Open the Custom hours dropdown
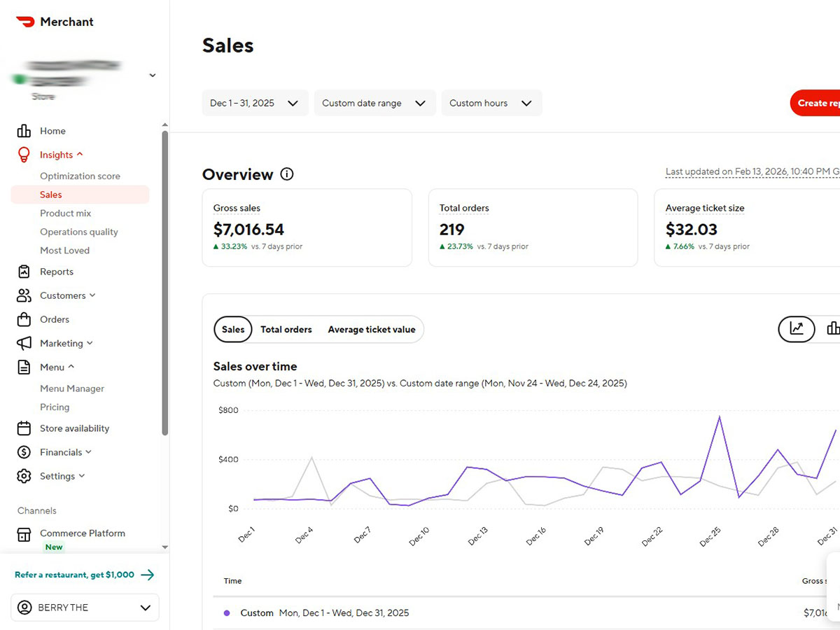The image size is (840, 630). pos(491,102)
